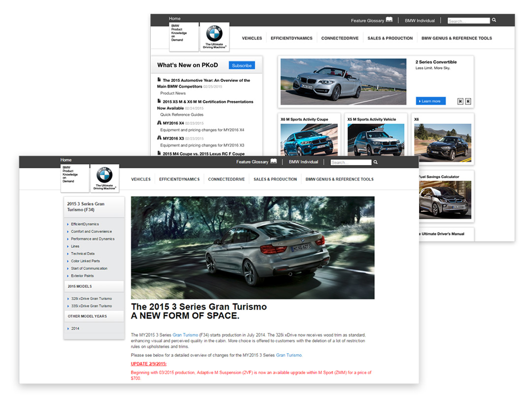532x399 pixels.
Task: Click the 'UPDATE 2/9/2015:' red heading
Action: [x=149, y=364]
